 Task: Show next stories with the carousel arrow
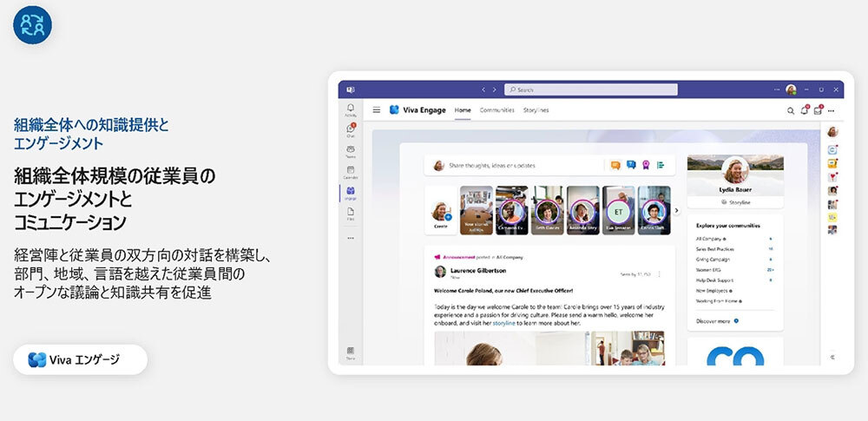[676, 210]
